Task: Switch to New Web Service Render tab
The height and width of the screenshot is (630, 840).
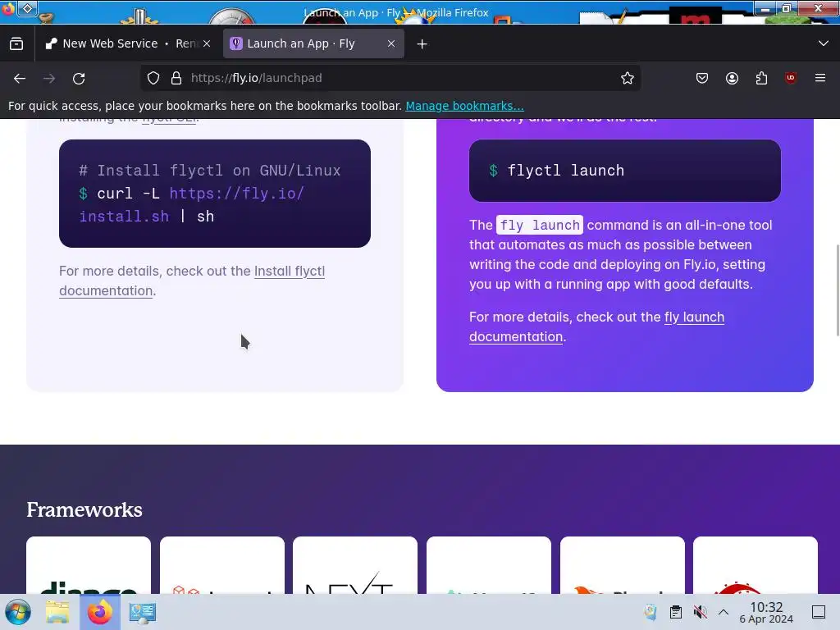Action: (123, 44)
